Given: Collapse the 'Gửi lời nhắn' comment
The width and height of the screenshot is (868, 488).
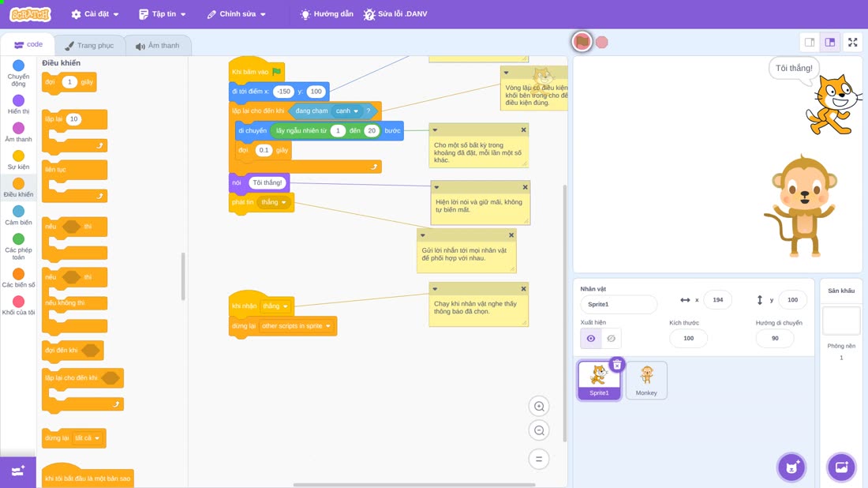Looking at the screenshot, I should point(423,235).
